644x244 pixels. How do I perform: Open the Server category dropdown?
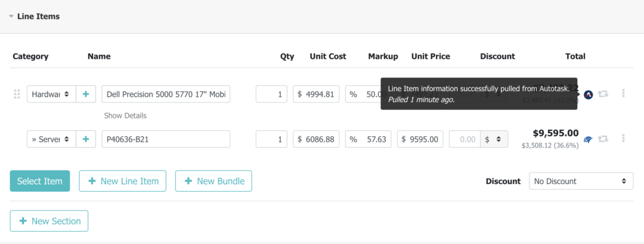[x=51, y=139]
